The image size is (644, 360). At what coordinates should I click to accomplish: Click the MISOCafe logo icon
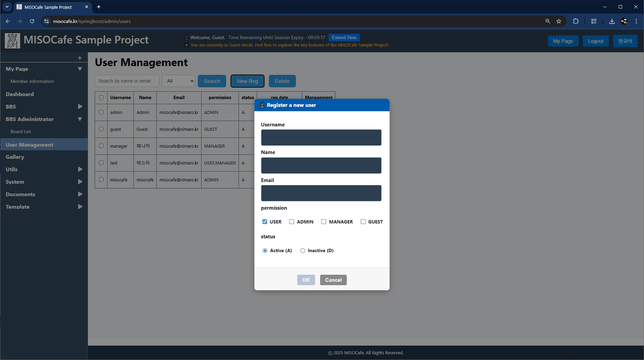coord(12,40)
